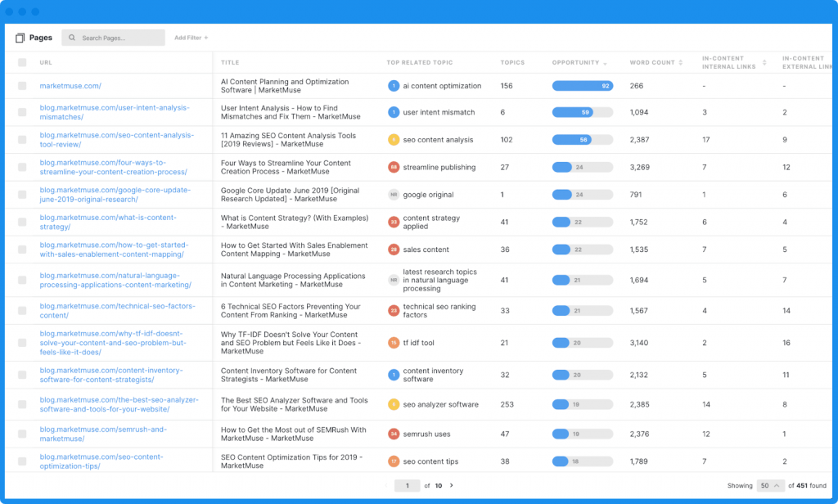The width and height of the screenshot is (838, 504).
Task: Select the Pages tab heading
Action: coord(38,37)
